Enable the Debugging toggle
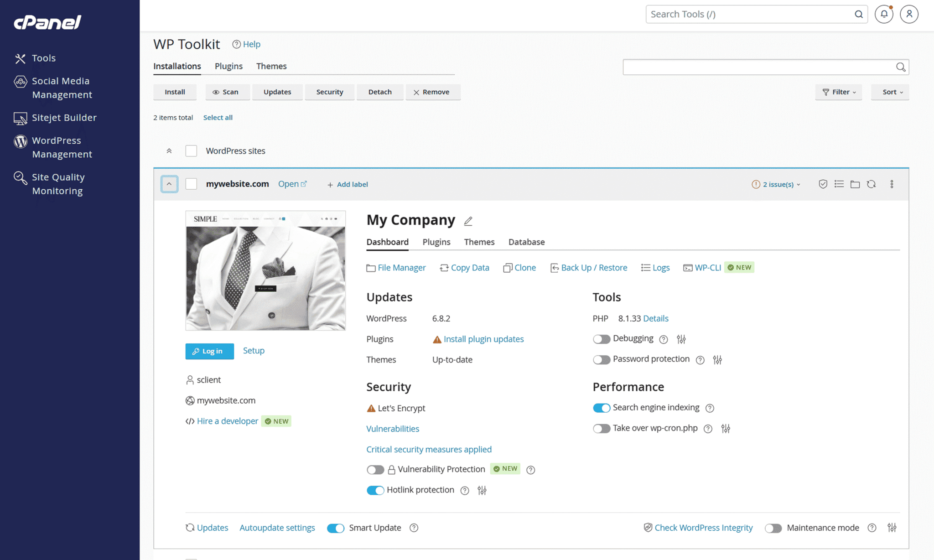Image resolution: width=934 pixels, height=560 pixels. point(602,339)
